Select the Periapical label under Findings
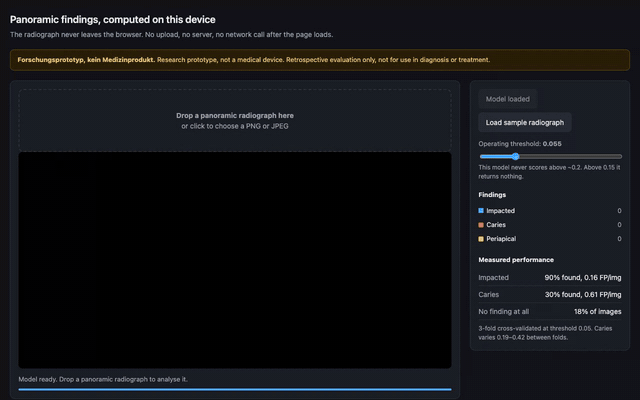Screen dimensions: 640x400 tap(501, 239)
